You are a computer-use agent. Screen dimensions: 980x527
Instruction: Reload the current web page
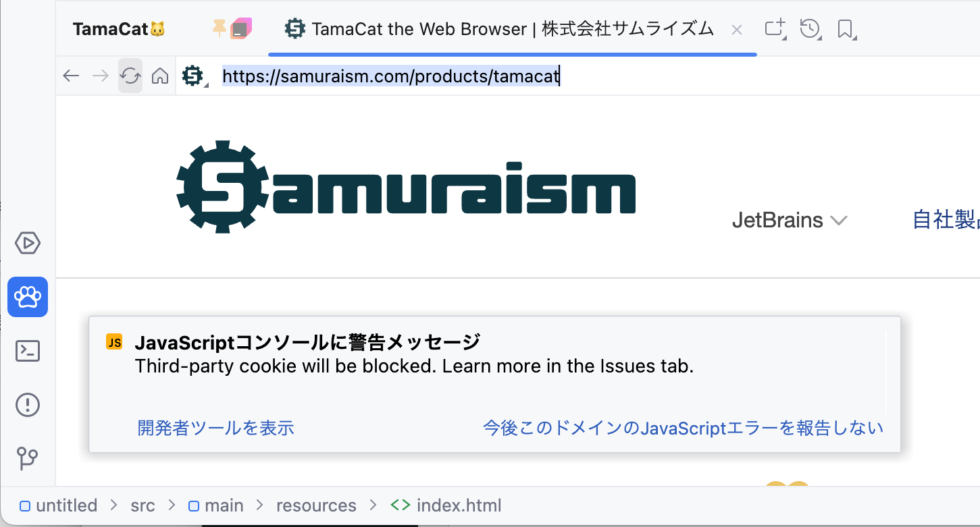click(x=130, y=76)
